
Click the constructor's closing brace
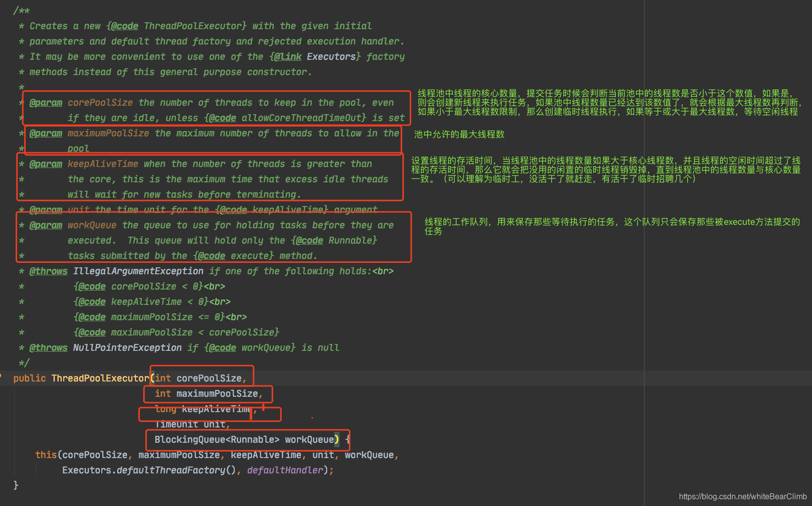point(16,485)
